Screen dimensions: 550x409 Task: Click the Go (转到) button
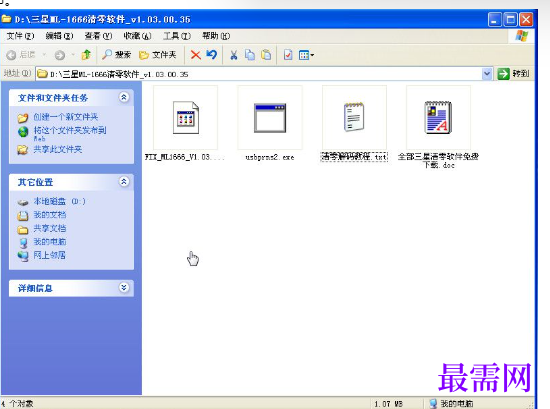[513, 74]
